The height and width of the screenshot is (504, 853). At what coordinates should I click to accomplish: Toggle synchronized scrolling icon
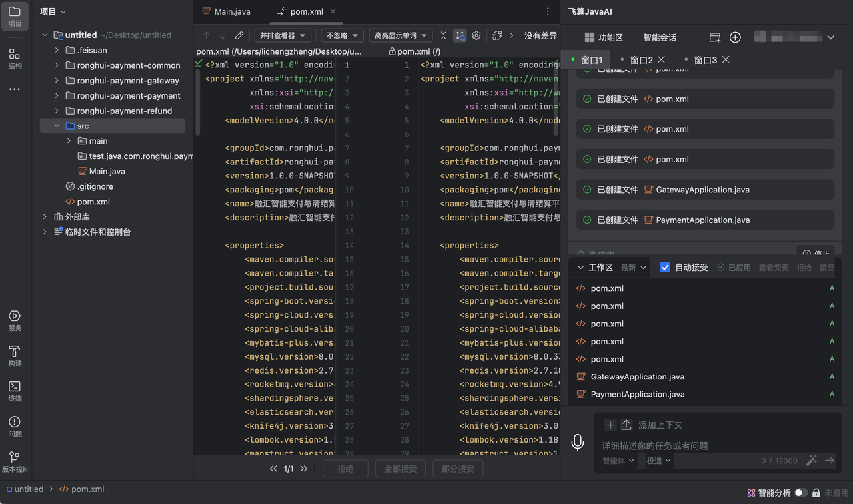460,35
